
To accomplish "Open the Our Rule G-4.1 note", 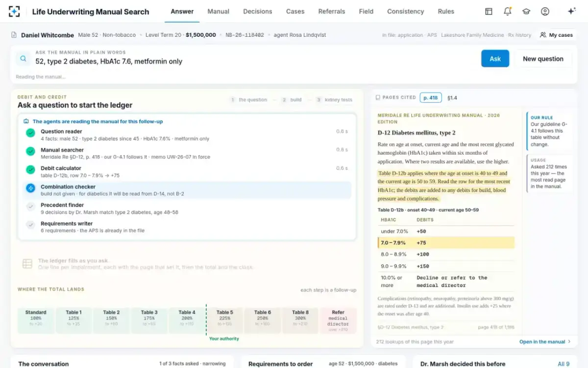I will coord(549,131).
